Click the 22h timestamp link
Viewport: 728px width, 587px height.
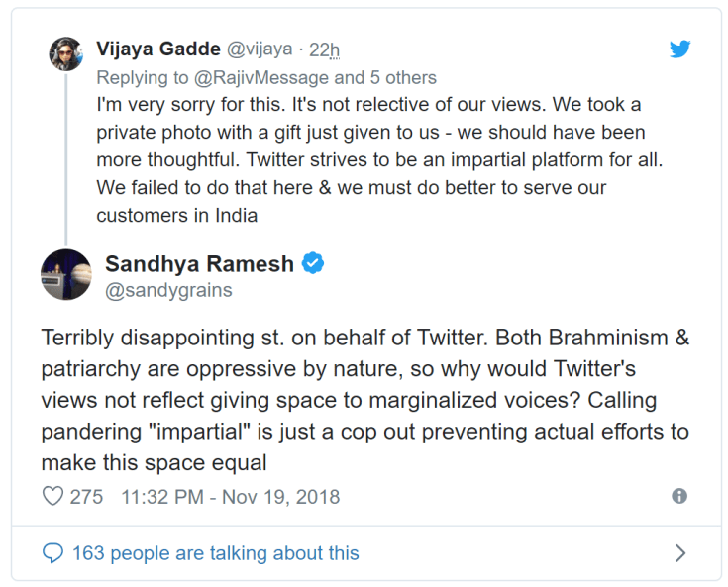tap(325, 49)
